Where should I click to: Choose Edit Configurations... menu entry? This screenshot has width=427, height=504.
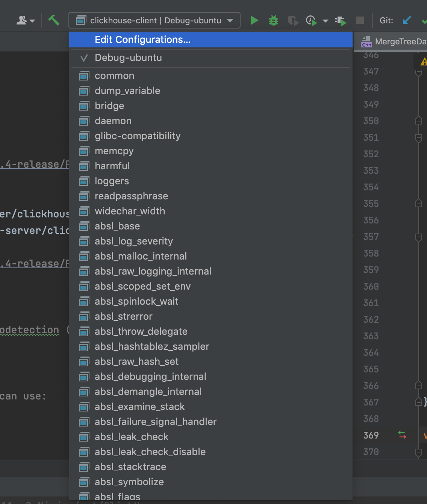coord(142,39)
